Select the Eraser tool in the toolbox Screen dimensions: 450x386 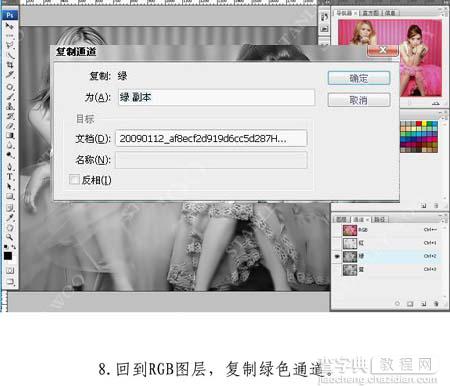(10, 126)
